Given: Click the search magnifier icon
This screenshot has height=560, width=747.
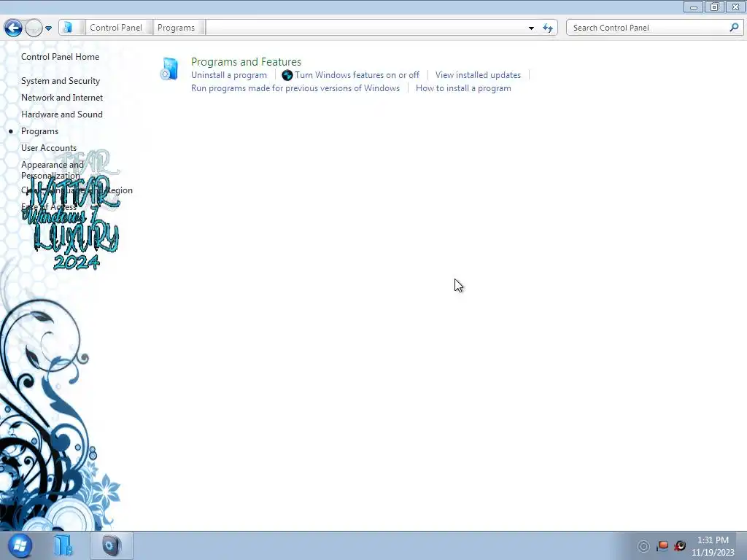Looking at the screenshot, I should click(x=734, y=28).
